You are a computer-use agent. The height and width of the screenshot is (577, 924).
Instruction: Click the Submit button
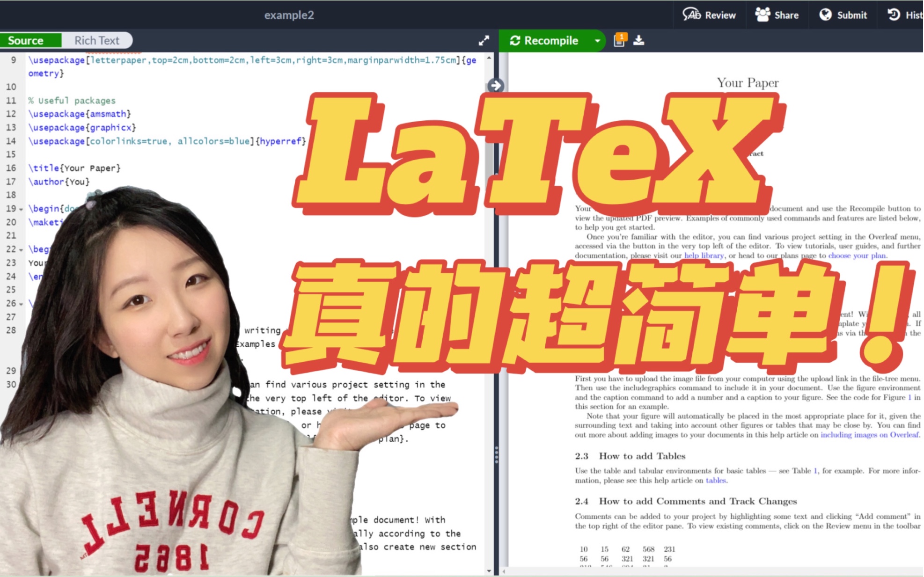(843, 15)
